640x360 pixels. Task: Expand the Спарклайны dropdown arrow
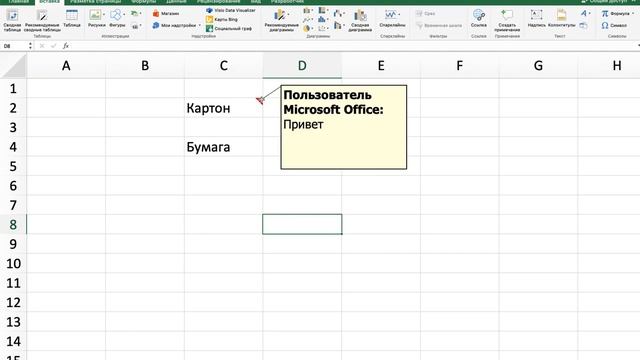399,15
